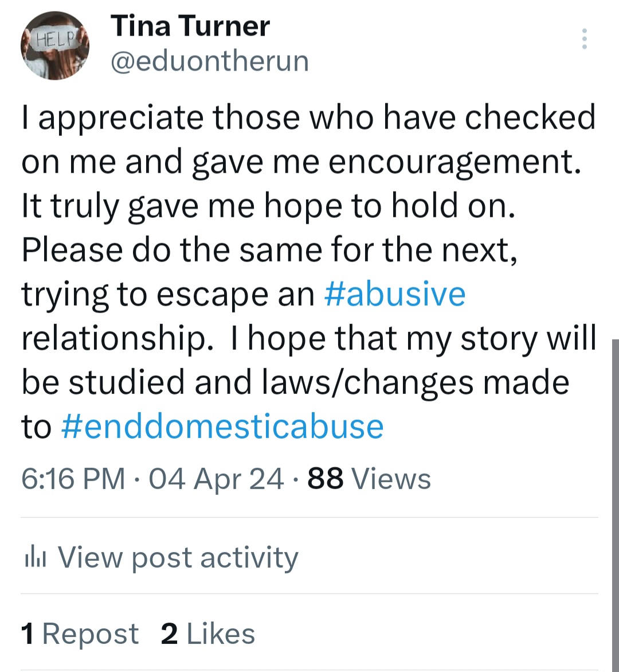Screen dimensions: 619x672
Task: Click the 6:16 PM timestamp
Action: coord(73,479)
